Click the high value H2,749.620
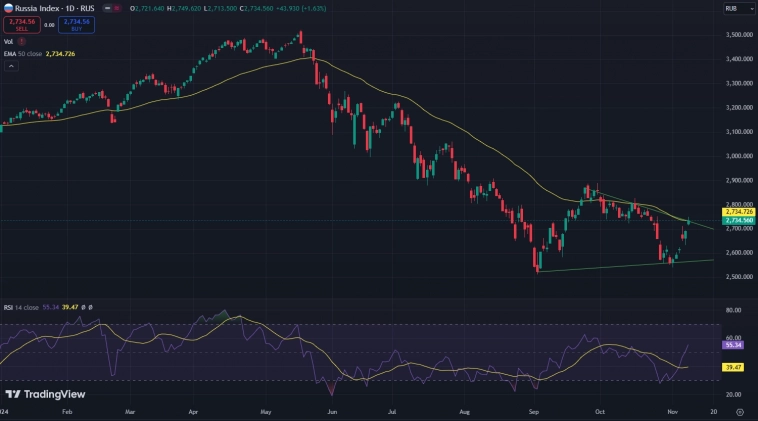758x421 pixels. (x=184, y=8)
